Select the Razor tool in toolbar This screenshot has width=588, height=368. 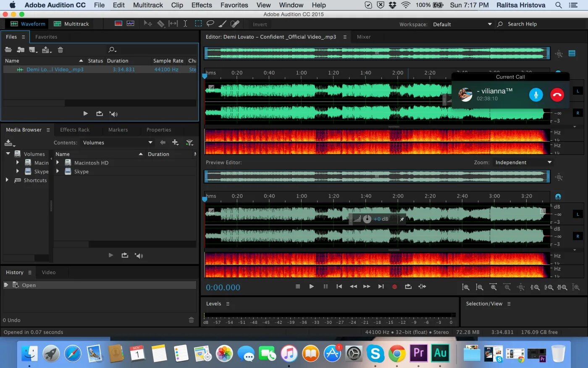pos(161,24)
